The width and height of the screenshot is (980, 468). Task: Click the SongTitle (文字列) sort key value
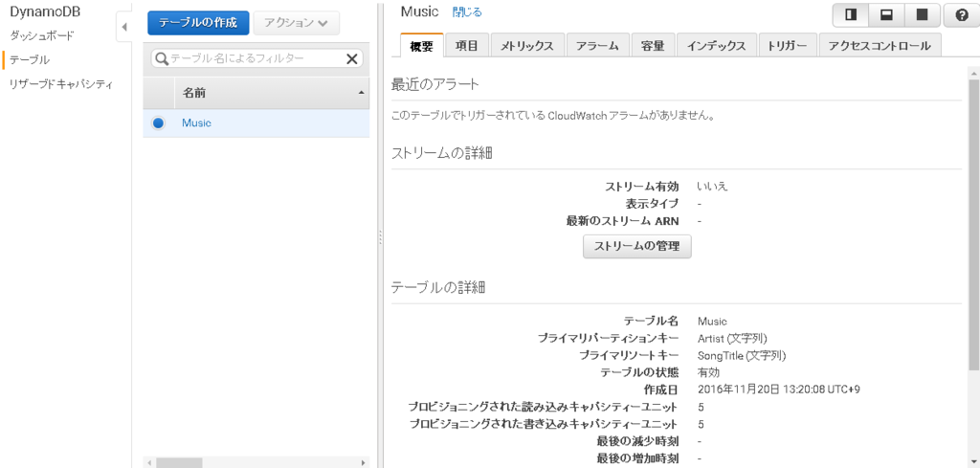[742, 355]
